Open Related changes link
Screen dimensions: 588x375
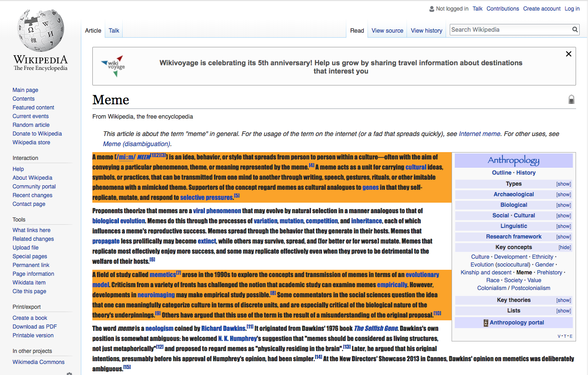coord(33,239)
